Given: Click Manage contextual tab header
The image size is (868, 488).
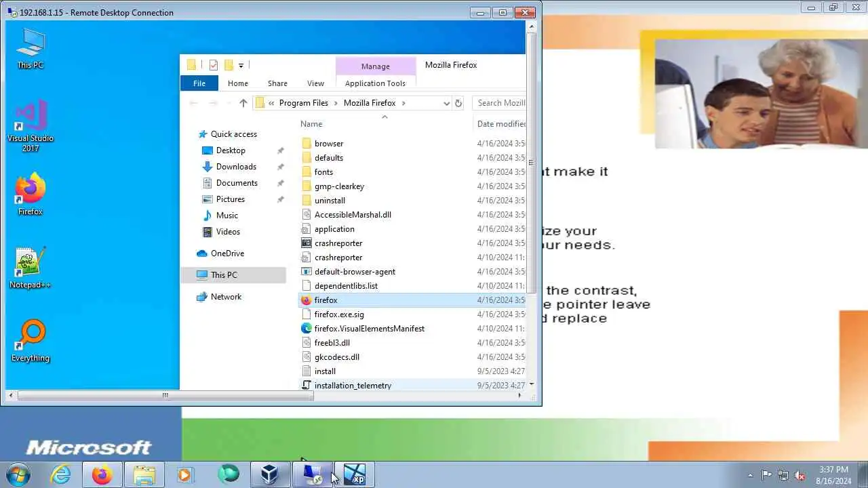Looking at the screenshot, I should point(375,66).
